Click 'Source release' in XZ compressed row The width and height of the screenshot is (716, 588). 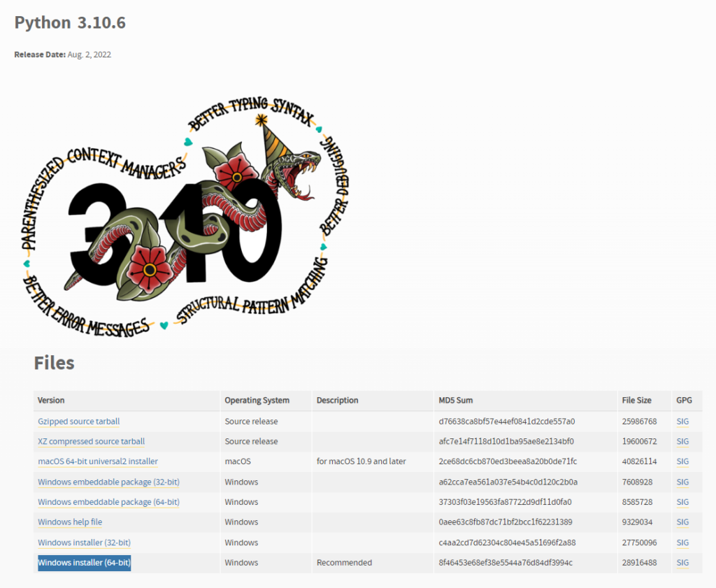coord(251,441)
